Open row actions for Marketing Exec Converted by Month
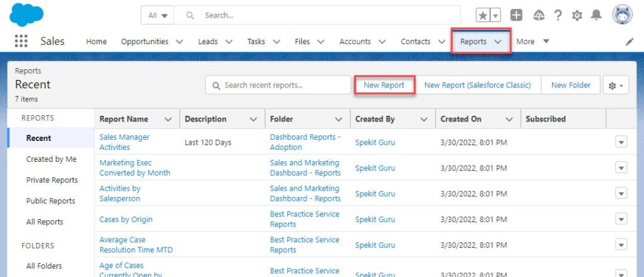 tap(621, 167)
